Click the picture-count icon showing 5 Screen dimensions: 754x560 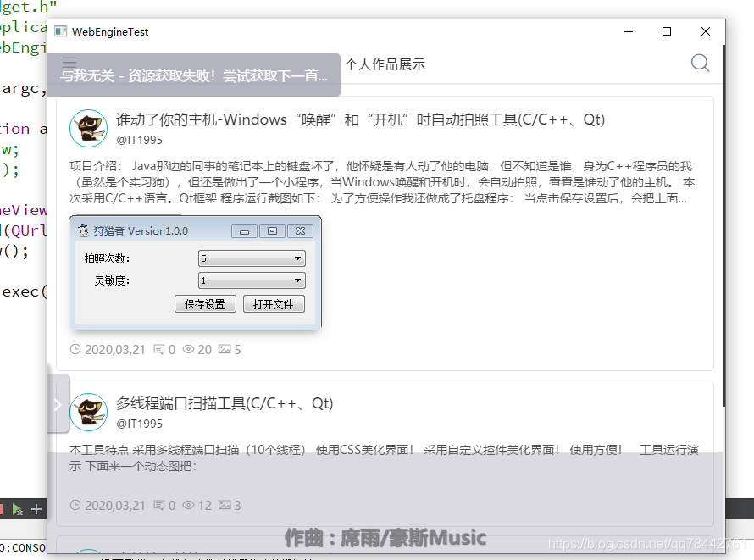click(224, 349)
